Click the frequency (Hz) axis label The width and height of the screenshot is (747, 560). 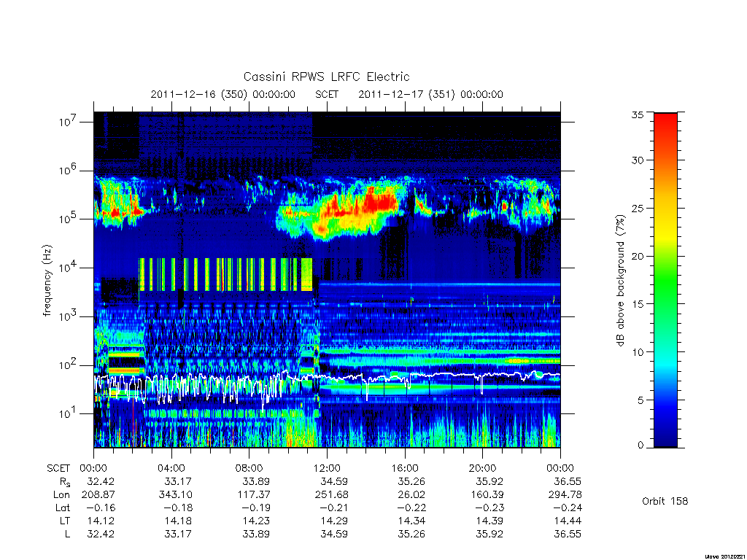pos(47,280)
